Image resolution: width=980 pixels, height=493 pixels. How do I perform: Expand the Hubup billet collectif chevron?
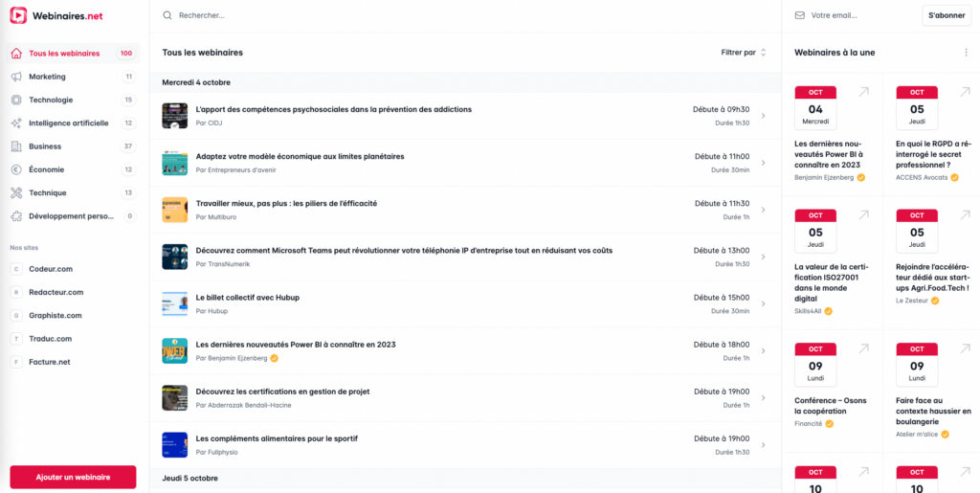(763, 303)
